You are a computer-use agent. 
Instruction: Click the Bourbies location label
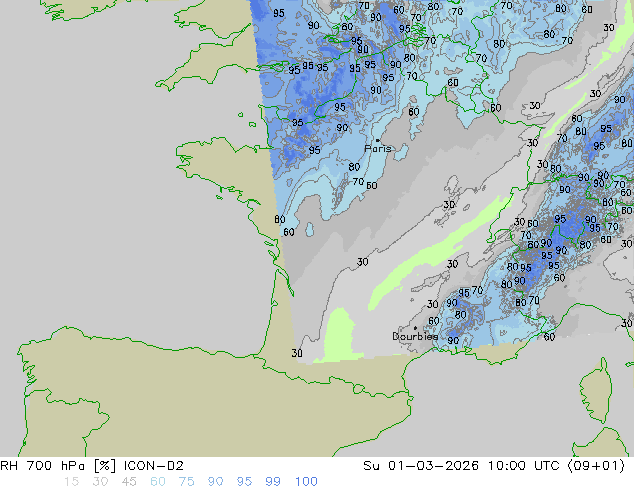point(415,336)
